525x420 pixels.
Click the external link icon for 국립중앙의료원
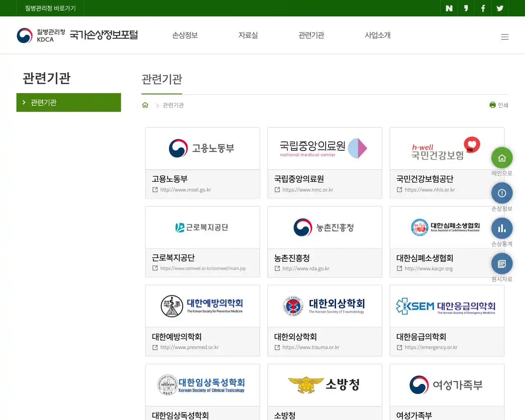(277, 189)
